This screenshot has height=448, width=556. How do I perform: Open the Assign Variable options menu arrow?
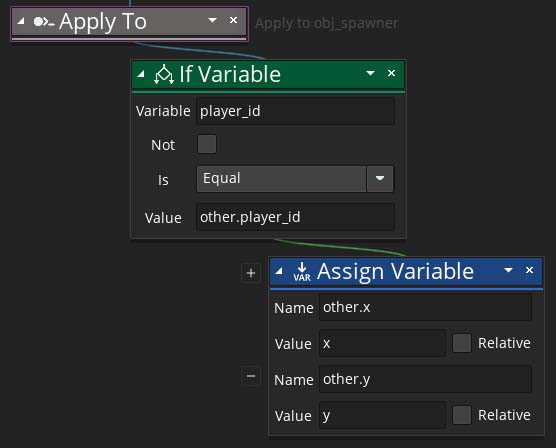508,270
